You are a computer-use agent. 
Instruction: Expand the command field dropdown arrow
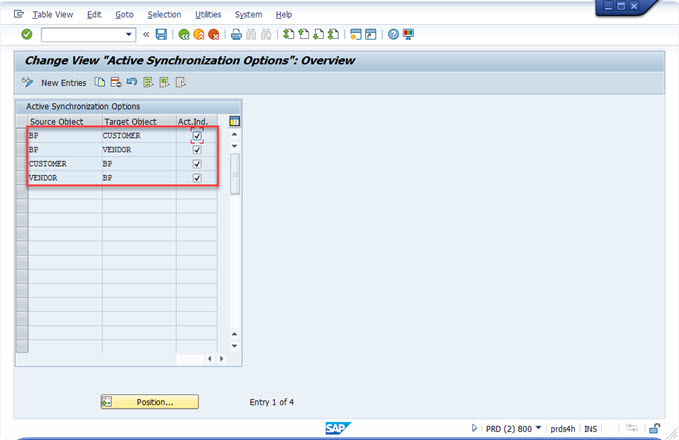pos(129,34)
